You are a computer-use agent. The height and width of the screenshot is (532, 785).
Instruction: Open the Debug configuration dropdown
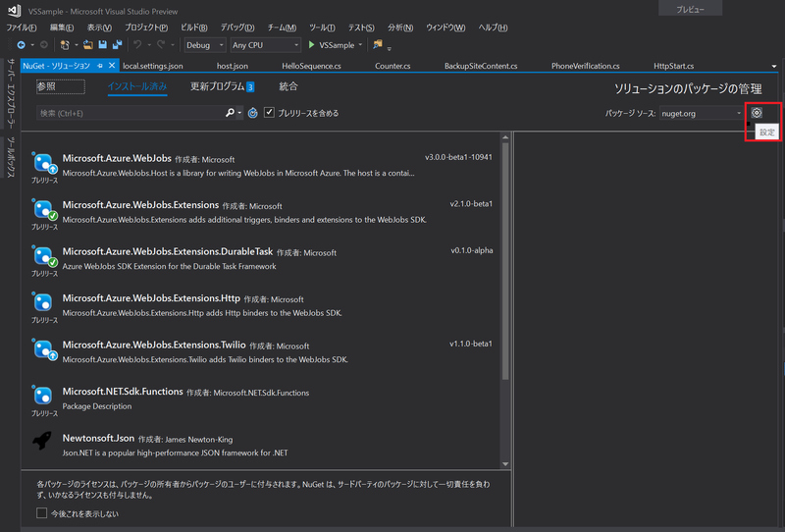205,45
